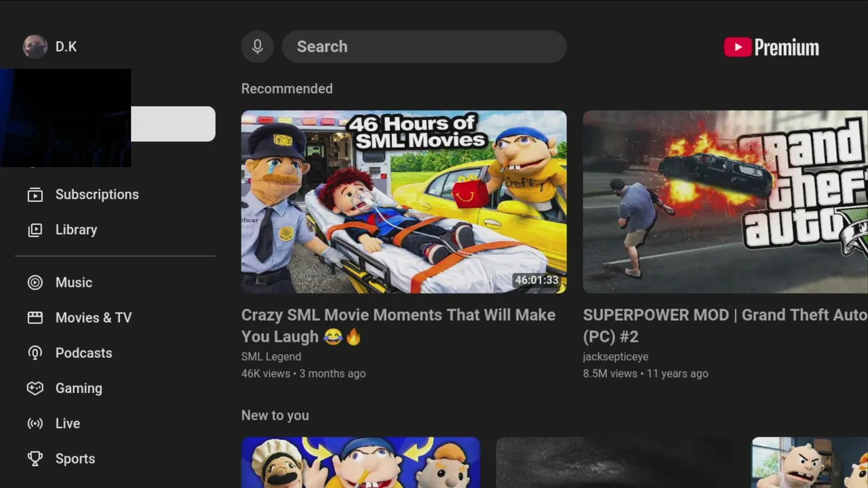
Task: Open Library via its sidebar icon
Action: pos(35,230)
